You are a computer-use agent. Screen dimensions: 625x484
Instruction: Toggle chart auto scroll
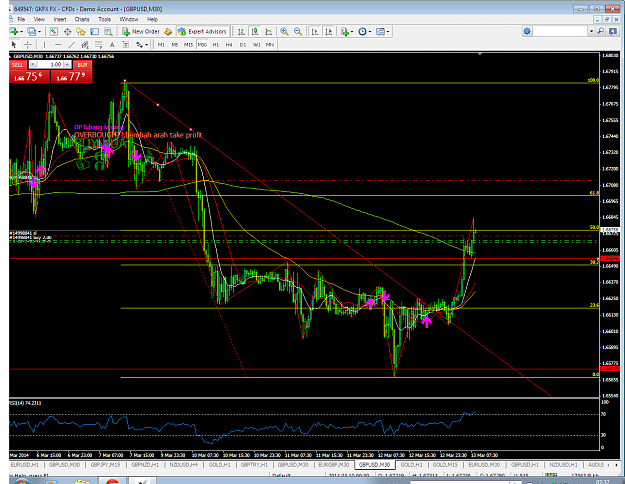pyautogui.click(x=315, y=31)
